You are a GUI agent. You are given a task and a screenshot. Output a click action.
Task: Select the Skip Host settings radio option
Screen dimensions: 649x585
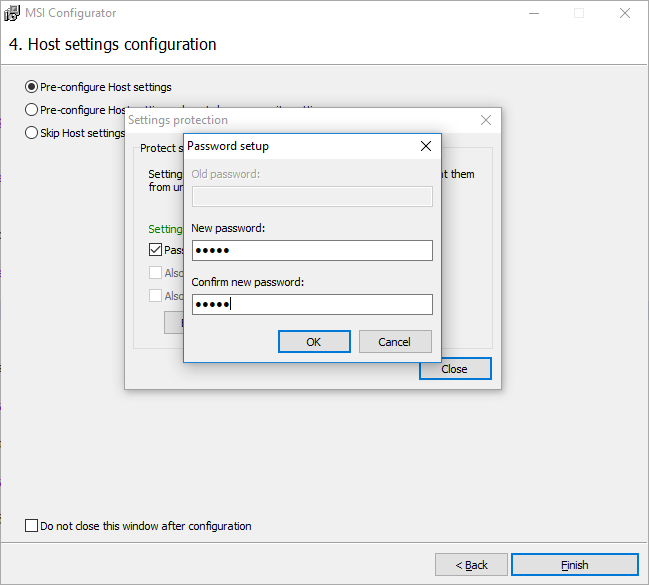[x=32, y=132]
